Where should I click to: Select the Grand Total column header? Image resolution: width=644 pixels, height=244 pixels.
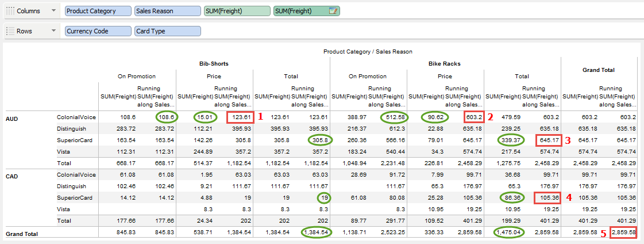599,70
